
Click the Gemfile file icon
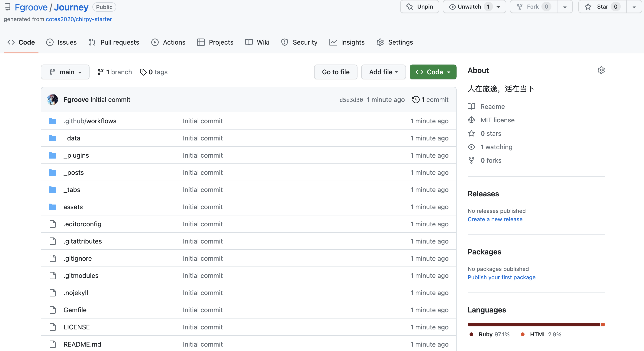[52, 310]
